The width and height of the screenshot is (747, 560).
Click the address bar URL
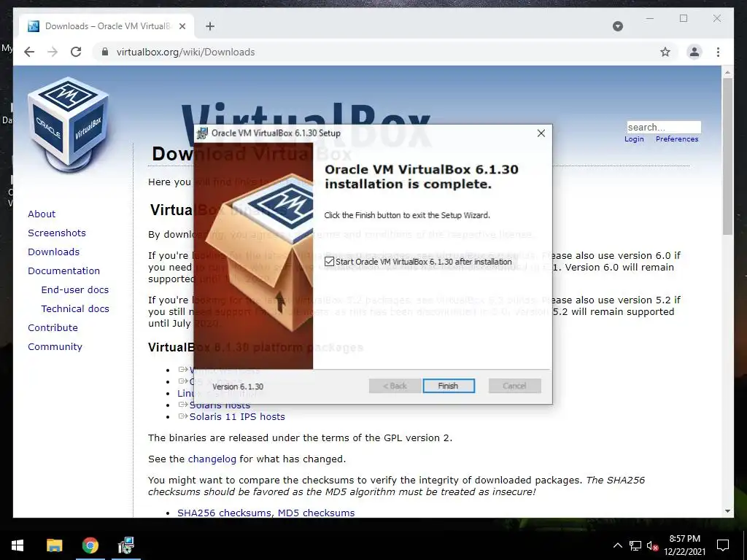(185, 52)
